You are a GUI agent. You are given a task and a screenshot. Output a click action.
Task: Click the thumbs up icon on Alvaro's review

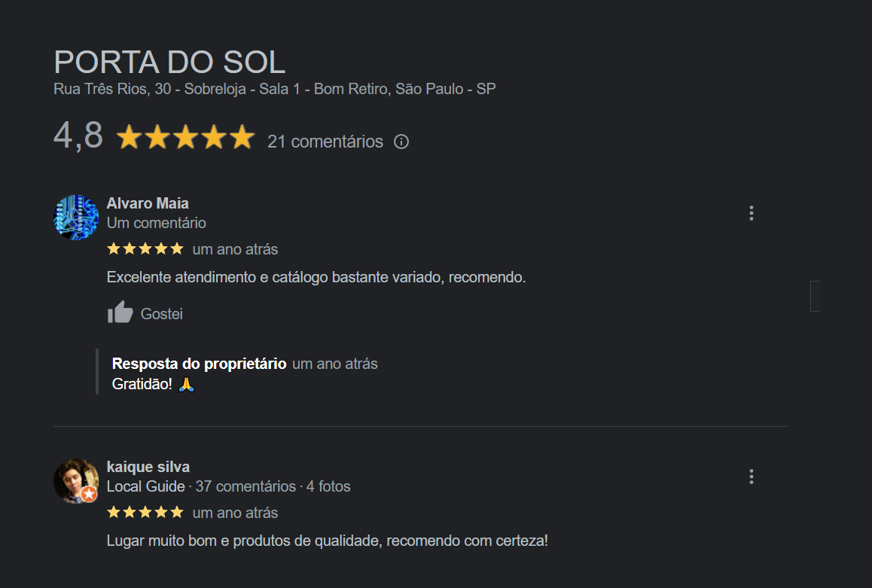point(120,312)
